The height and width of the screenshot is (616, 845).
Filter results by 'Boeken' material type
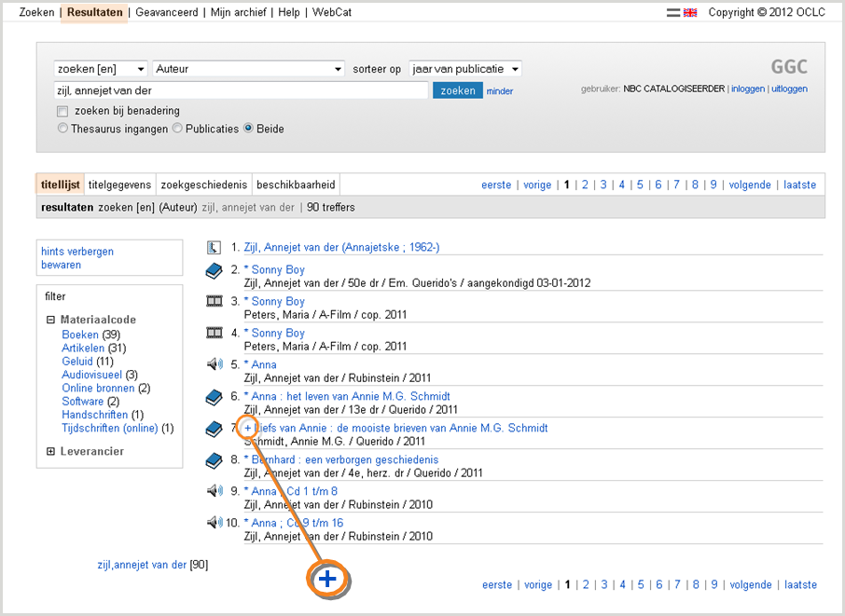79,335
